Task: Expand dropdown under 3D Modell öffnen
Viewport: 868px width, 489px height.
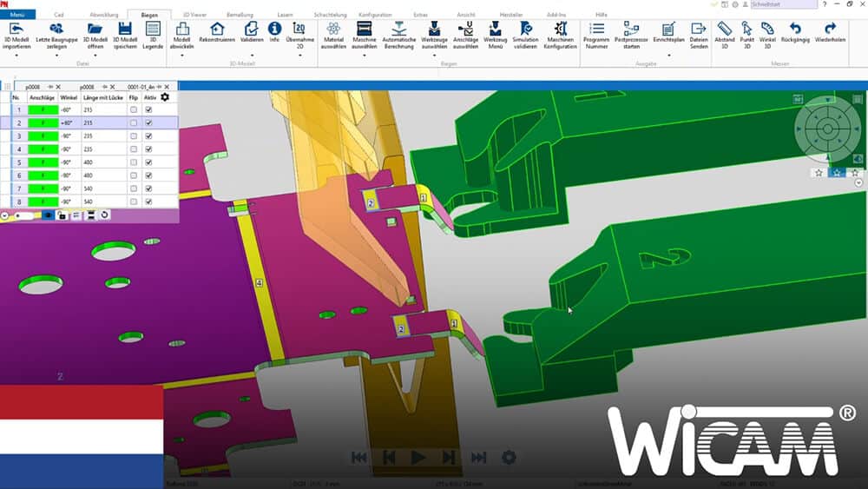Action: 95,54
